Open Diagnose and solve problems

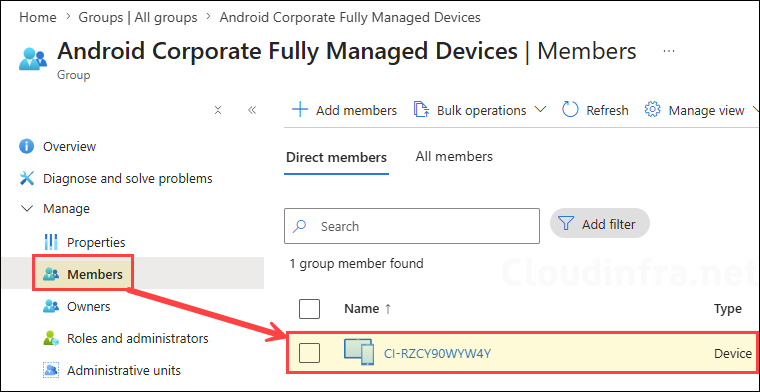[x=127, y=178]
